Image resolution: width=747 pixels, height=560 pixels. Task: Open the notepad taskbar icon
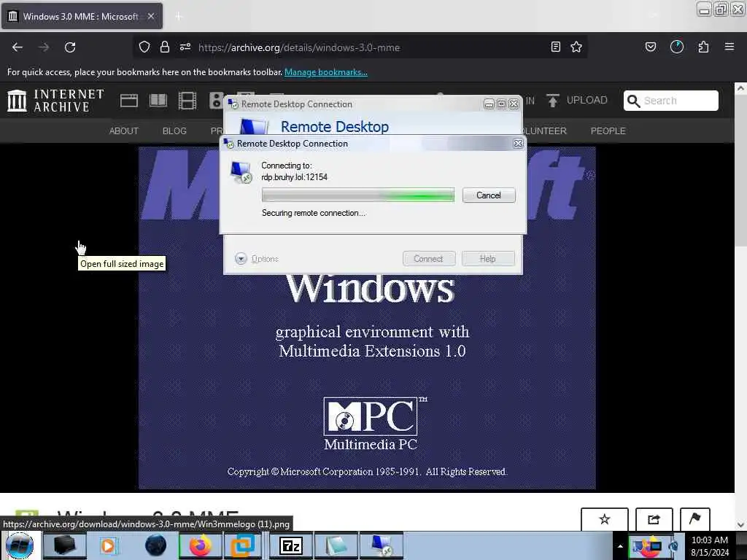(336, 545)
